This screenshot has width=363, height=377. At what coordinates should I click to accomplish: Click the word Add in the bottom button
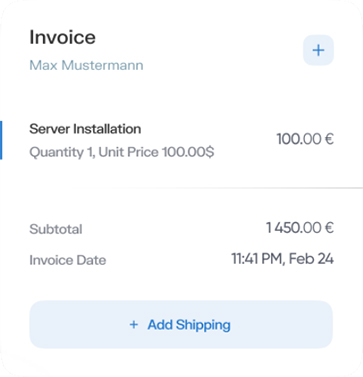tap(160, 325)
